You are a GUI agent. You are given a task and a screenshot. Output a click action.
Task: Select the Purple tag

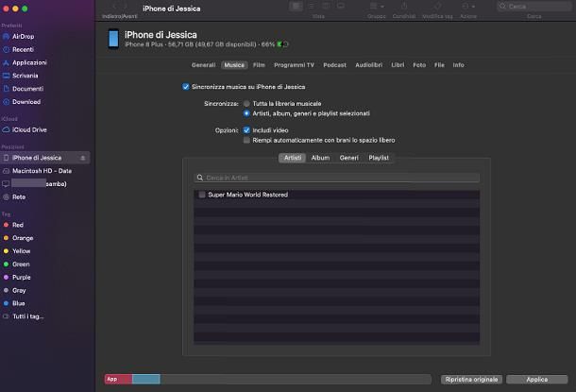pos(22,278)
